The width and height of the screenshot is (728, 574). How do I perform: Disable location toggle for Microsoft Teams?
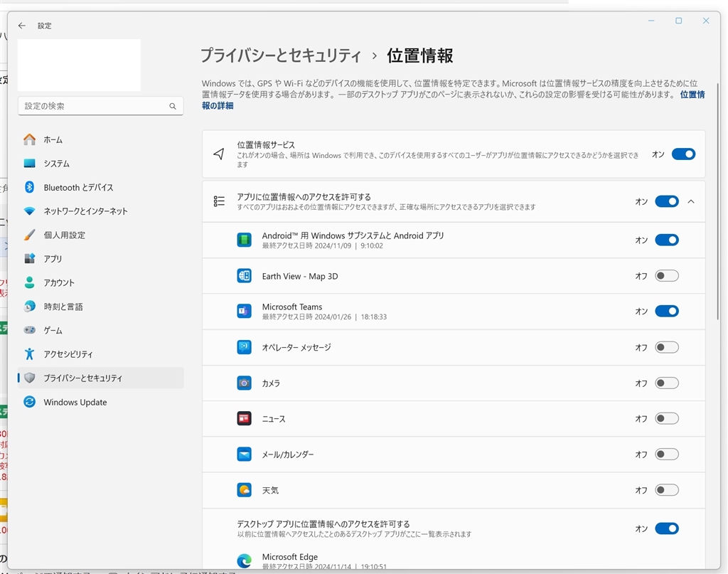point(667,311)
